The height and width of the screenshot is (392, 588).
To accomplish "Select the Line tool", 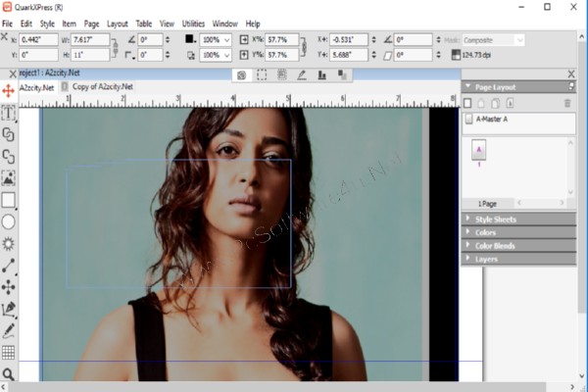I will pos(8,266).
